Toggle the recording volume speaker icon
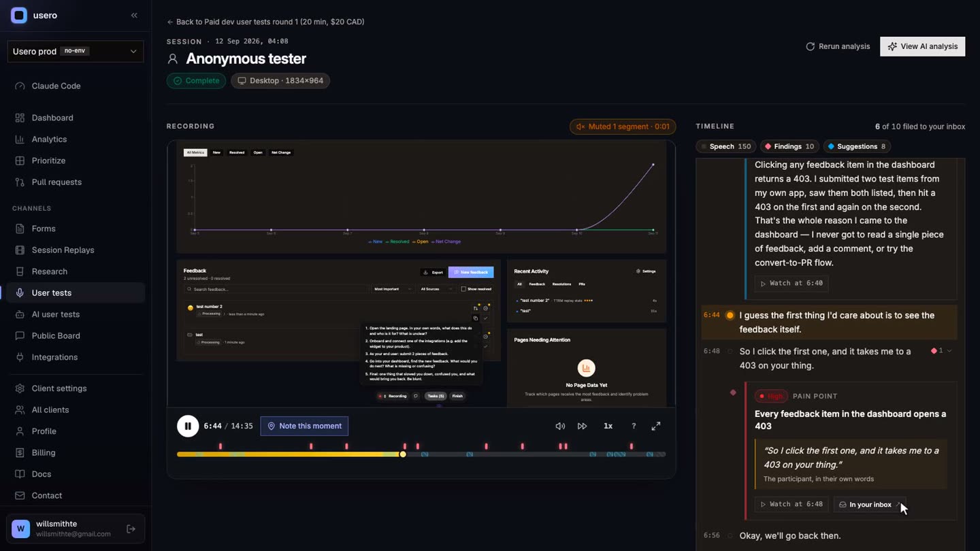Viewport: 980px width, 551px height. pos(560,426)
